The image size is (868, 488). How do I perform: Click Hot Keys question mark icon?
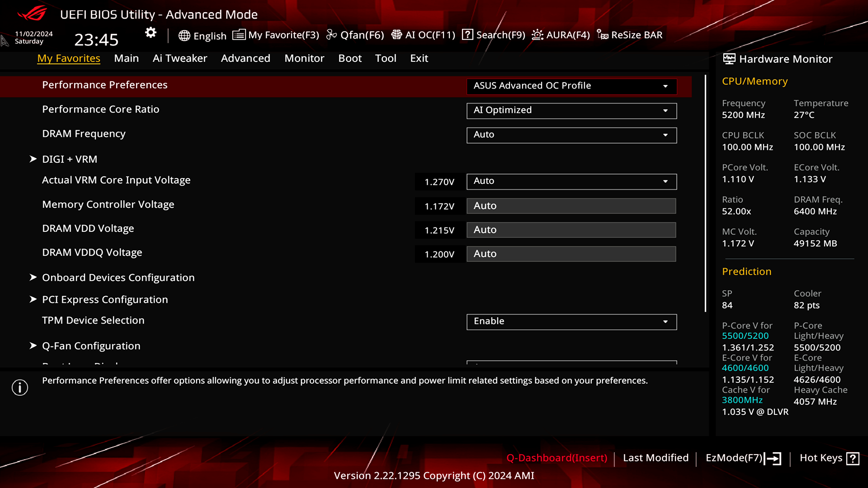click(x=853, y=459)
